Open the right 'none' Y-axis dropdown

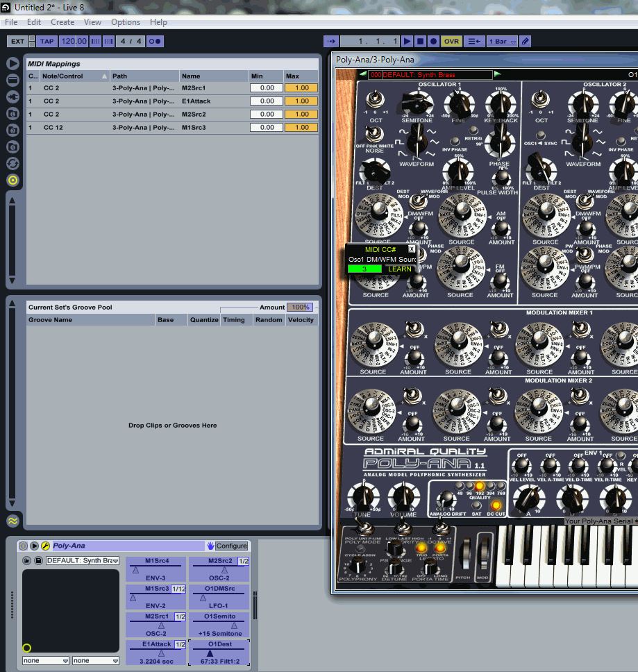pyautogui.click(x=96, y=661)
